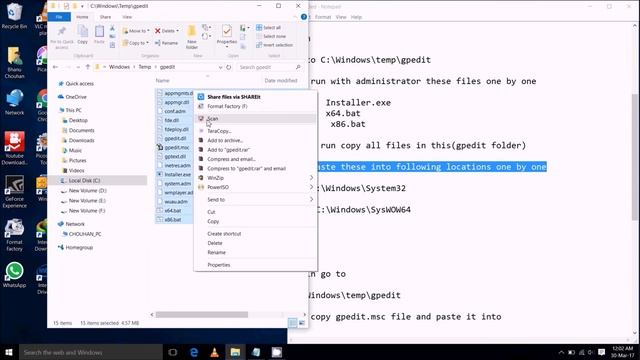This screenshot has height=360, width=640.
Task: Click Select all in ribbon
Action: point(269,27)
